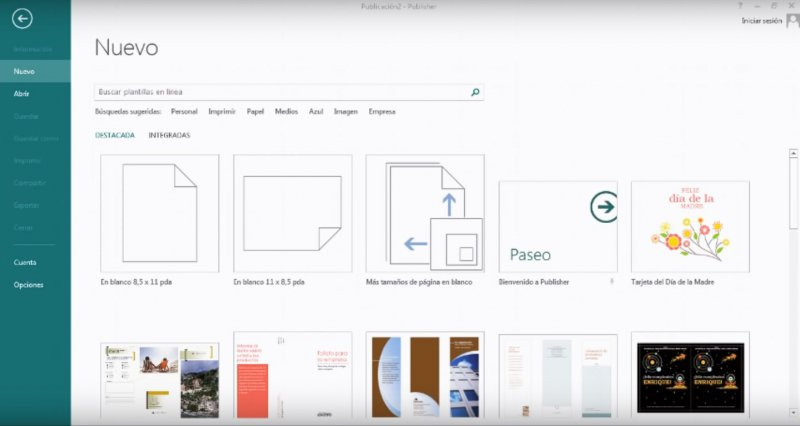Click Guardar in the sidebar
Image resolution: width=800 pixels, height=426 pixels.
click(x=26, y=116)
